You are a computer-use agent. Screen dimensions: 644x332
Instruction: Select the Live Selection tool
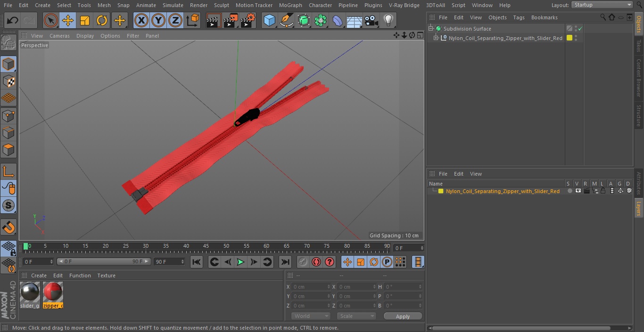click(x=50, y=20)
